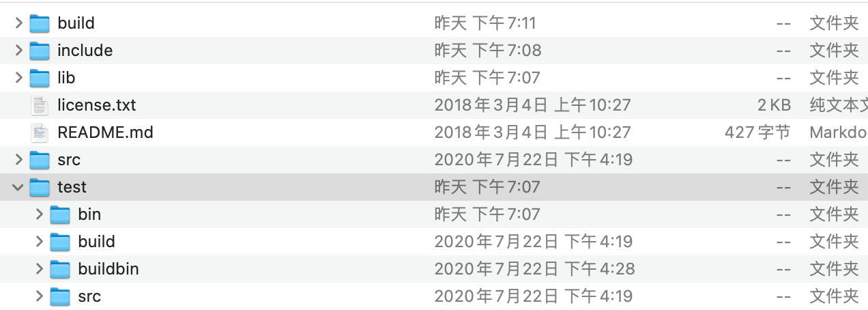Viewport: 868px width, 310px height.
Task: Click the top-level src folder icon
Action: click(40, 160)
